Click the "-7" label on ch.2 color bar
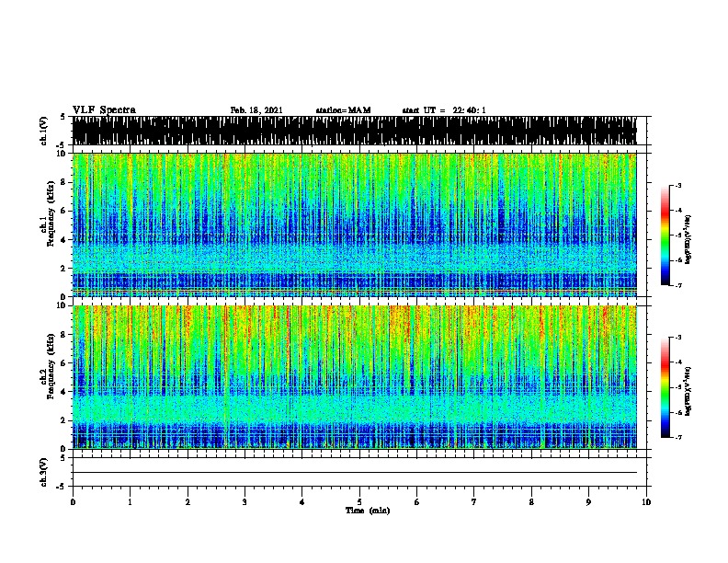The height and width of the screenshot is (563, 728). tap(677, 438)
